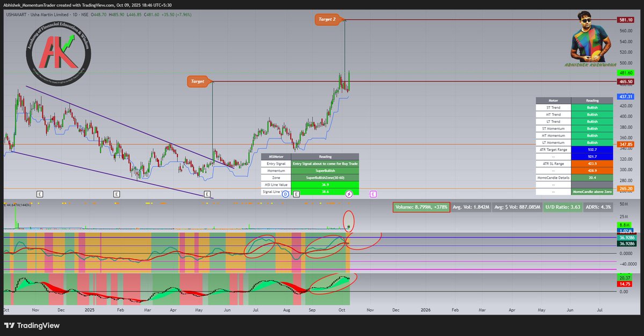Click the ST Momentum row label
Image resolution: width=644 pixels, height=336 pixels.
click(x=553, y=128)
